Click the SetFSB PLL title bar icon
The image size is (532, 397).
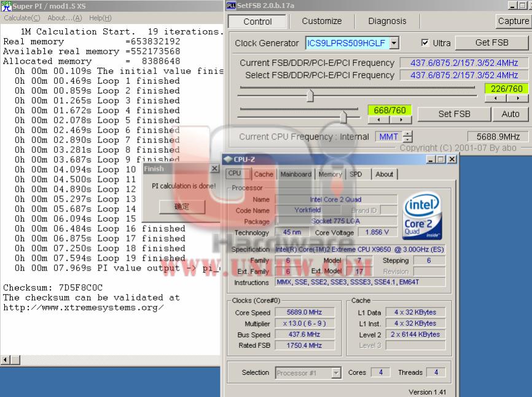coord(231,5)
